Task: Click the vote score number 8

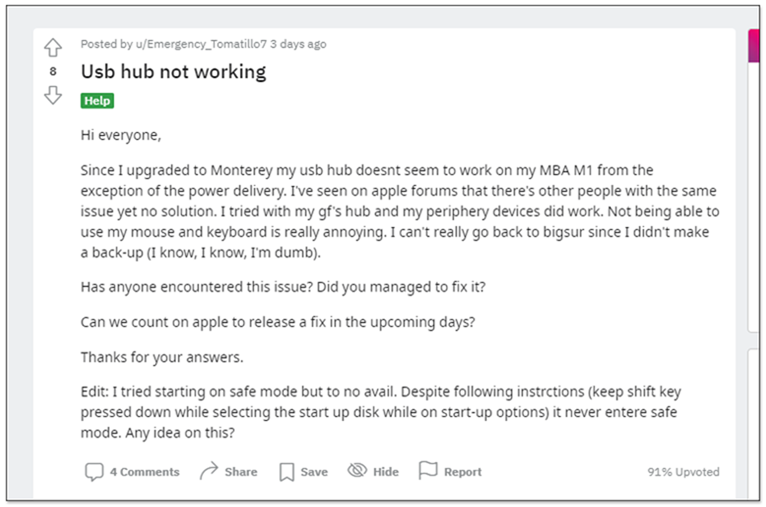Action: pyautogui.click(x=53, y=71)
